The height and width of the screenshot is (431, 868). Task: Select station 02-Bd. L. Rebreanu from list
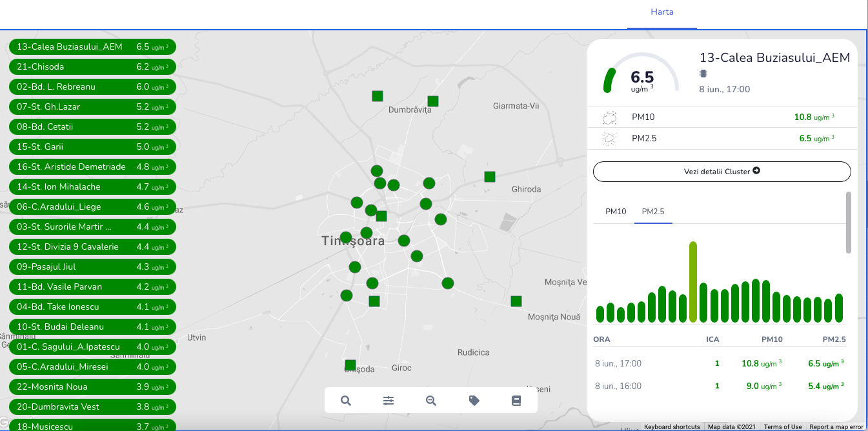(x=92, y=86)
